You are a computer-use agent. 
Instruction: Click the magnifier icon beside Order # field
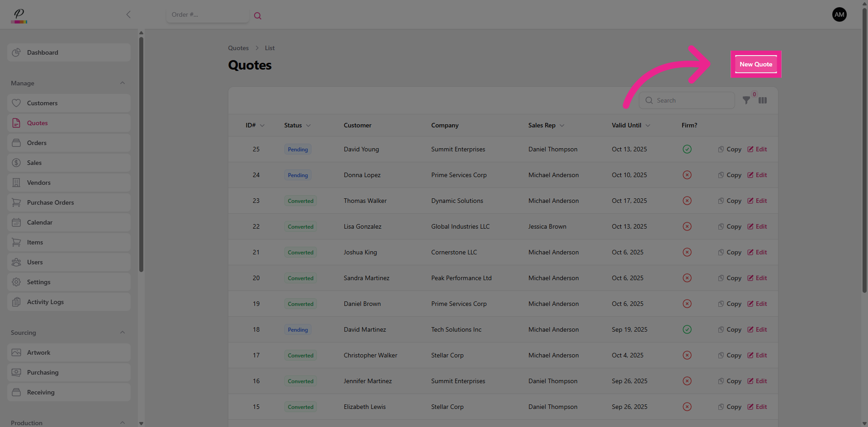(258, 16)
